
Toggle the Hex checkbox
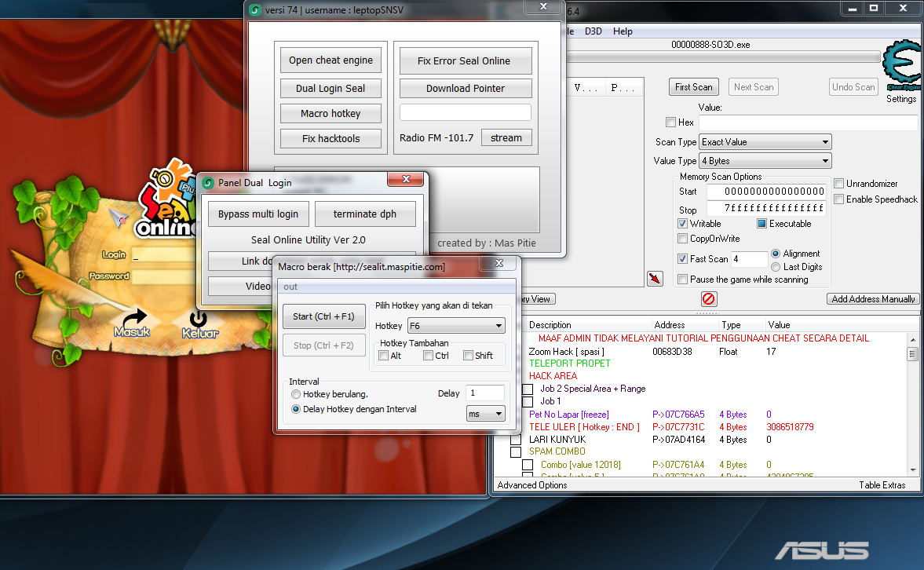point(670,122)
